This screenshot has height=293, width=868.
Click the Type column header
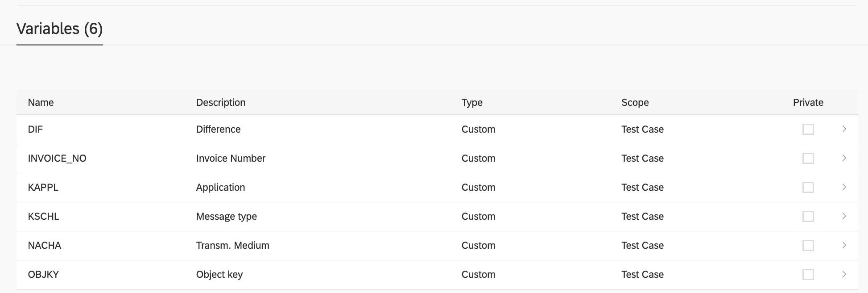[x=472, y=103]
